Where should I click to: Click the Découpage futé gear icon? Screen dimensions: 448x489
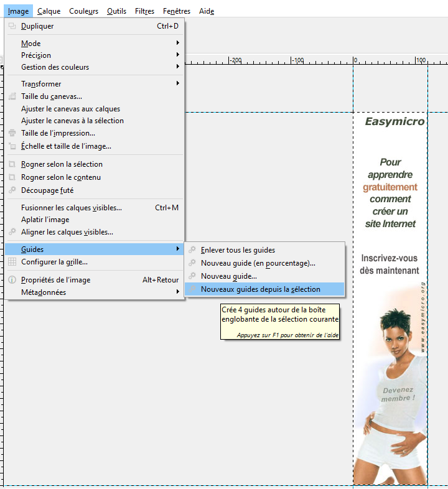click(x=12, y=190)
